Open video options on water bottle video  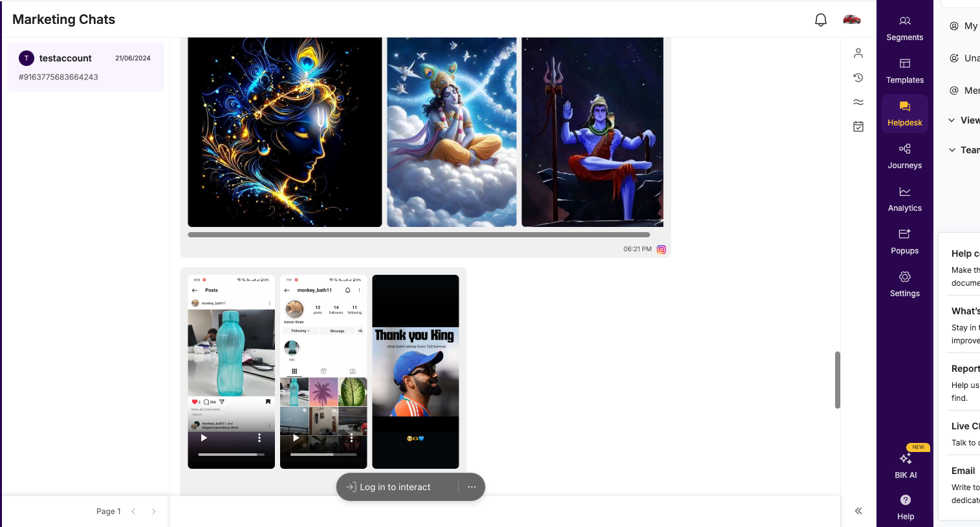pyautogui.click(x=259, y=438)
